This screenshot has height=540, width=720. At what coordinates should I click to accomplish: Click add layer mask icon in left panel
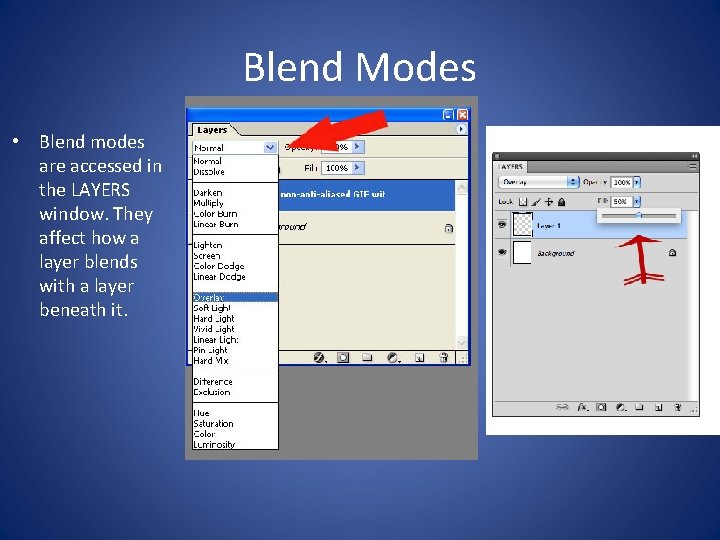[343, 357]
